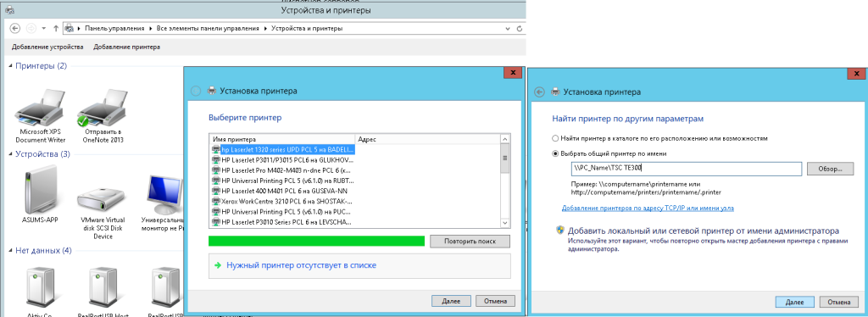This screenshot has width=868, height=317.
Task: Click the green printer search progress bar
Action: 316,242
